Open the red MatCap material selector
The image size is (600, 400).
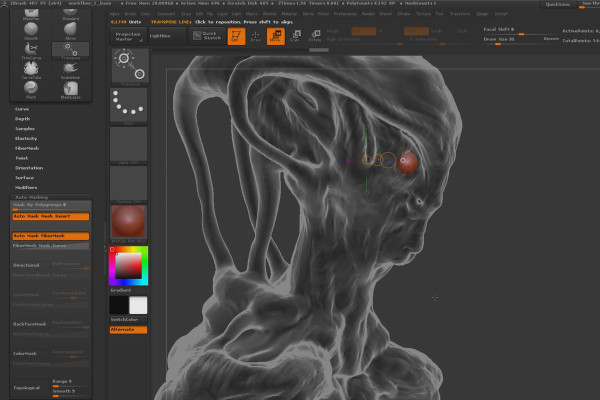pyautogui.click(x=129, y=224)
